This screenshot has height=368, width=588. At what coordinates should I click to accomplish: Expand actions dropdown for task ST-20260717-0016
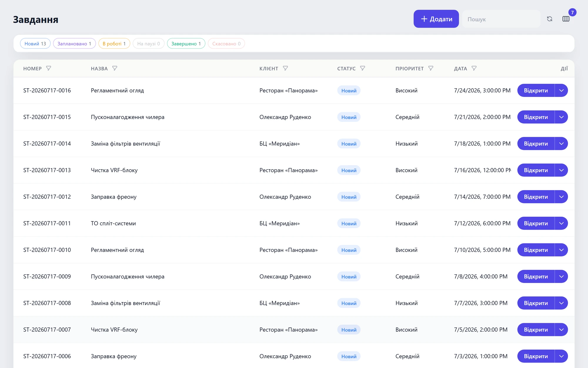[561, 90]
